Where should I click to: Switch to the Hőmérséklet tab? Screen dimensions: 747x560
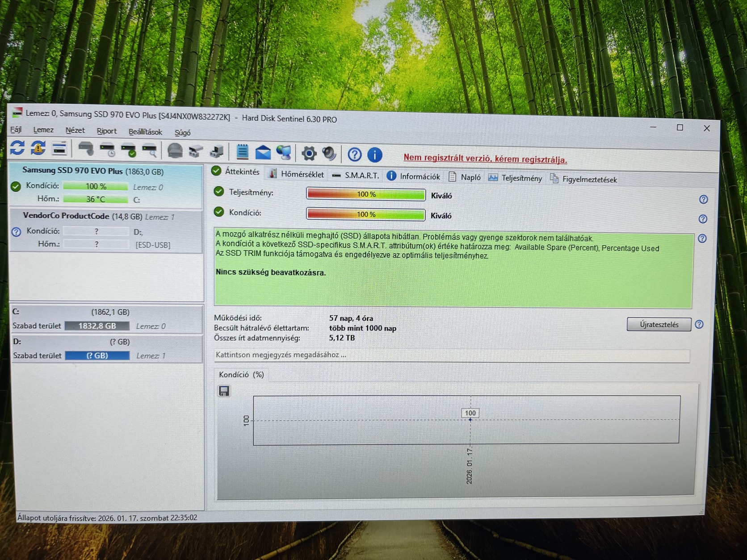tap(296, 174)
